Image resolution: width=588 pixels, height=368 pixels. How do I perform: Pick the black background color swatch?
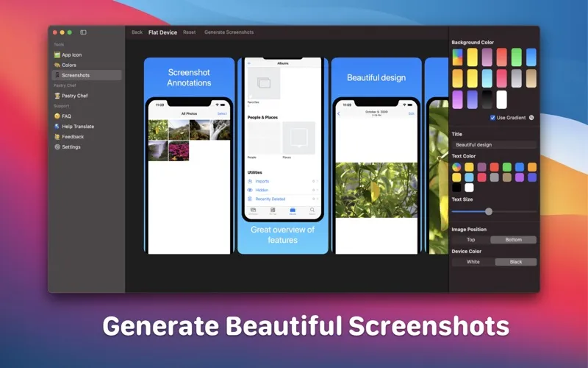[x=487, y=99]
